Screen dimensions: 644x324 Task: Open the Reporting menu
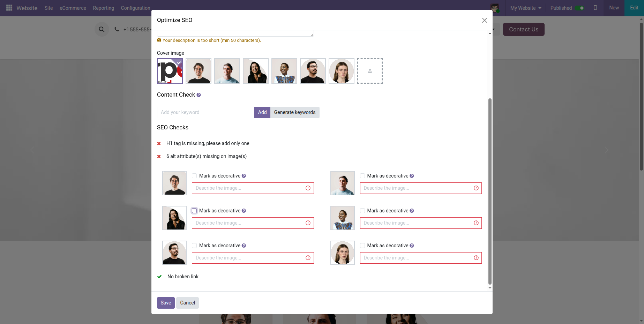(x=103, y=8)
